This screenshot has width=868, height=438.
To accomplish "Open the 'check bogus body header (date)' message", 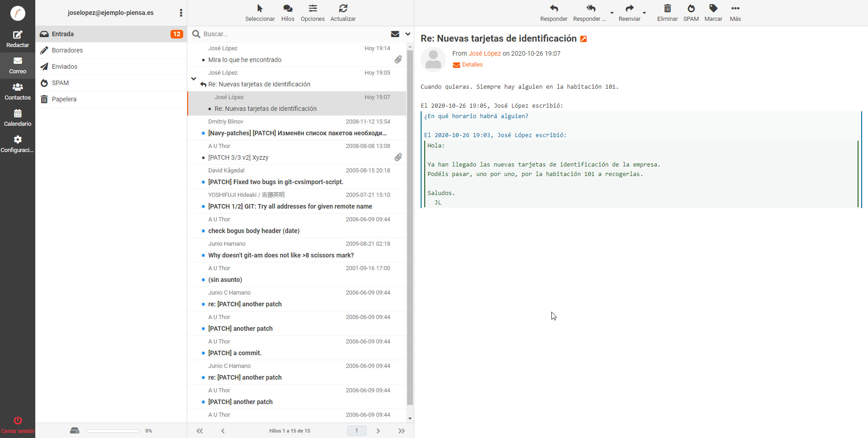I will tap(297, 225).
